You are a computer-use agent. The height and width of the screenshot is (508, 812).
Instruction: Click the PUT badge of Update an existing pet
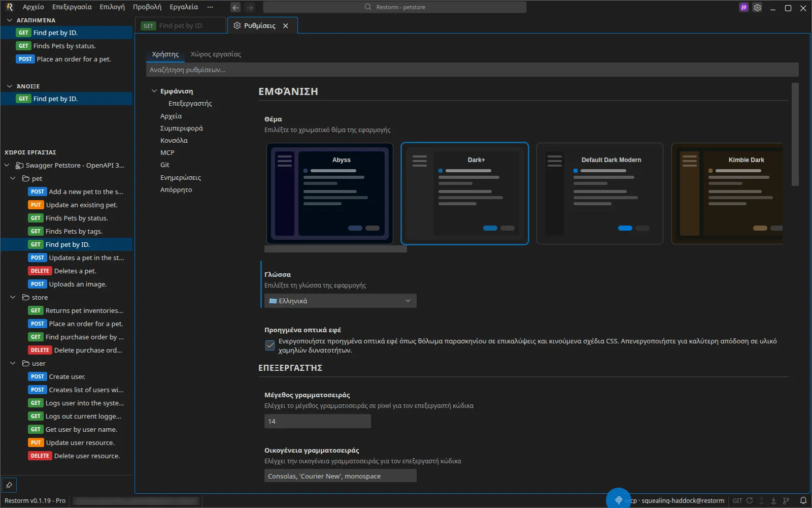click(x=36, y=205)
